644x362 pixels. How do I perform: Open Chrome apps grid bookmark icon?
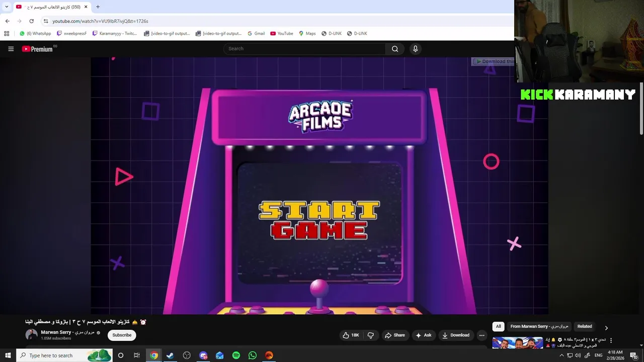(x=7, y=34)
